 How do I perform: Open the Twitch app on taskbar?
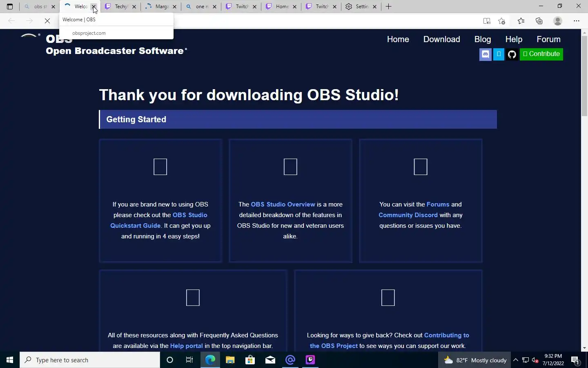[310, 360]
